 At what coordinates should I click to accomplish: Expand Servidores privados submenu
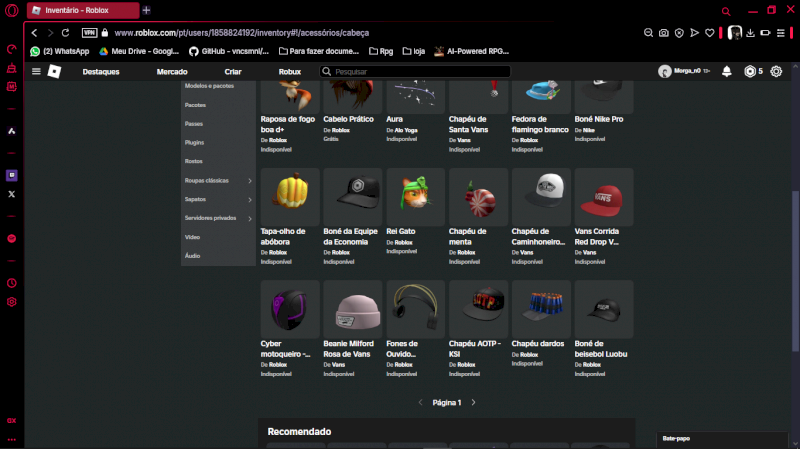click(x=250, y=218)
